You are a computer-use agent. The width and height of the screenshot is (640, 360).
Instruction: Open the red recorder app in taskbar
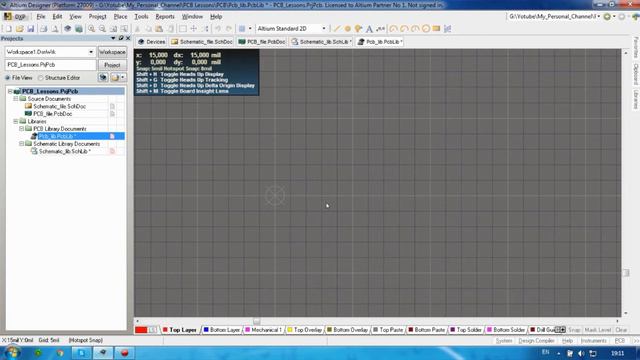124,353
